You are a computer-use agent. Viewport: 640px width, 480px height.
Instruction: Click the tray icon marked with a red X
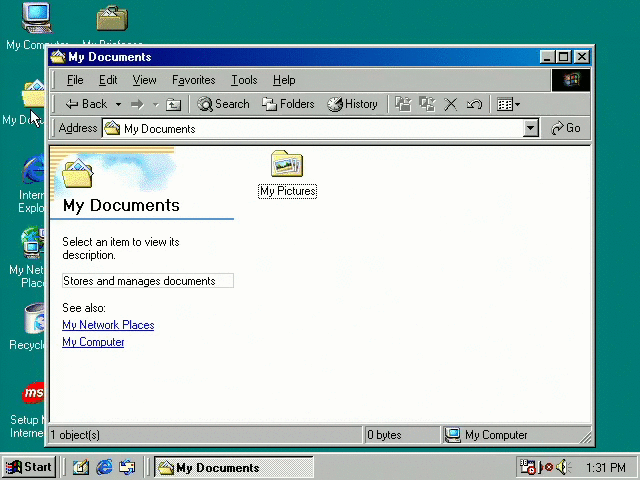[x=546, y=467]
